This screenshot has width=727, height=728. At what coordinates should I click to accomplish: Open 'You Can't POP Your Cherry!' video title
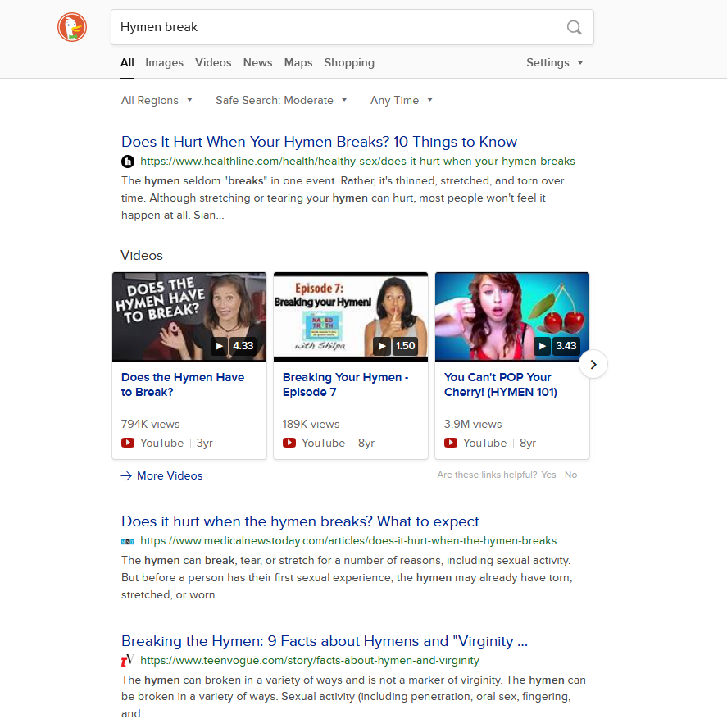[501, 384]
